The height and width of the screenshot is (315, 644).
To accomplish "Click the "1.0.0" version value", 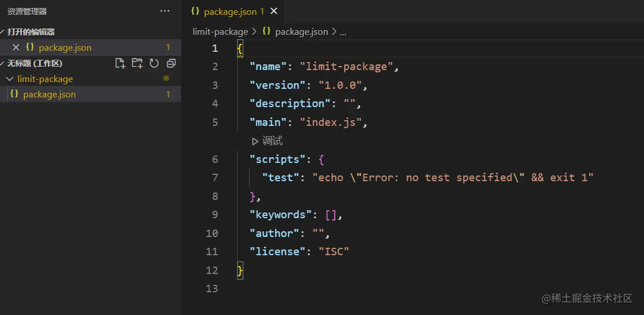I will tap(340, 85).
